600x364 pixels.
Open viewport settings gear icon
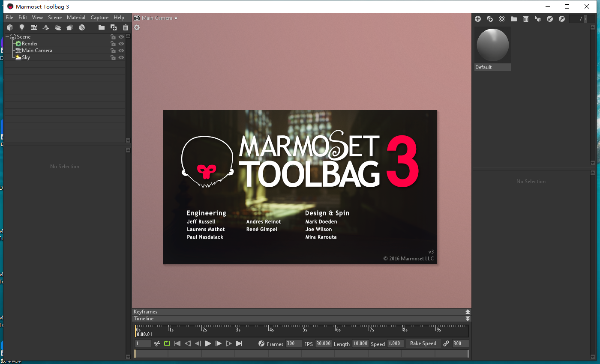pos(137,27)
